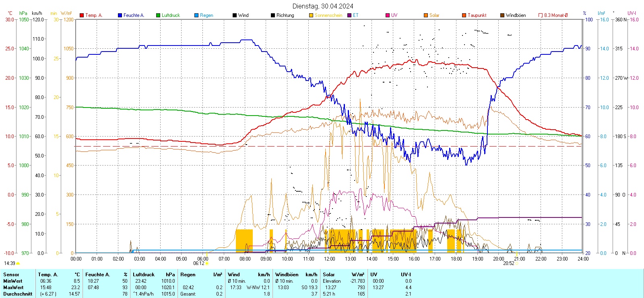
Task: Click the pink UV legend square
Action: coord(388,15)
